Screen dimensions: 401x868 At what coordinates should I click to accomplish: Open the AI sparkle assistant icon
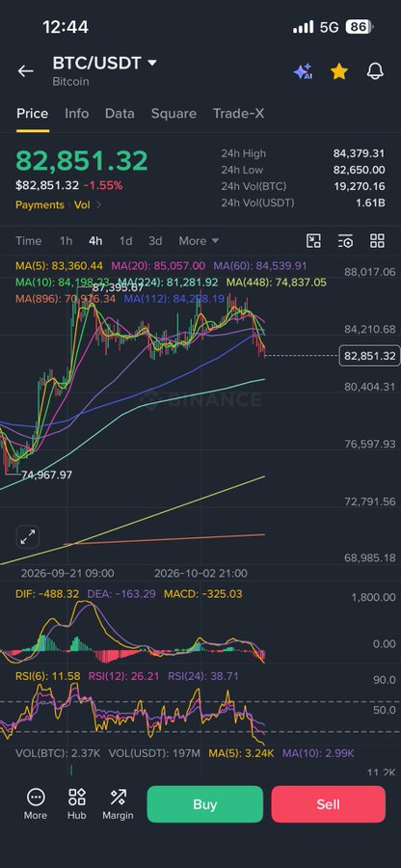(303, 71)
